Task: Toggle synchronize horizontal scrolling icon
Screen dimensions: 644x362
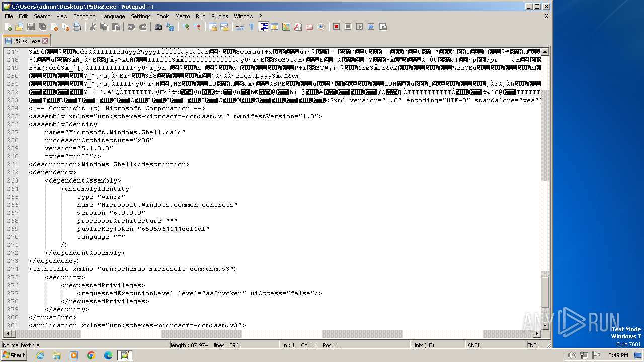Action: pyautogui.click(x=224, y=27)
